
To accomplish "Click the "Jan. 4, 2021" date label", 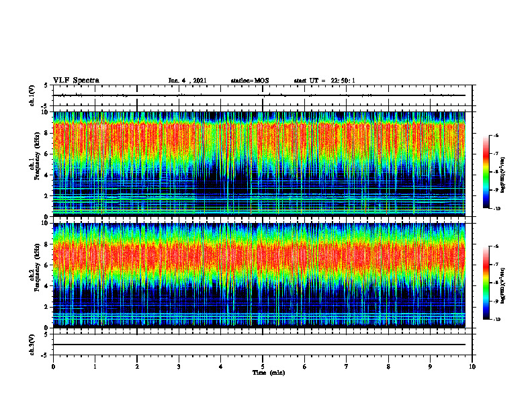I will coord(187,81).
